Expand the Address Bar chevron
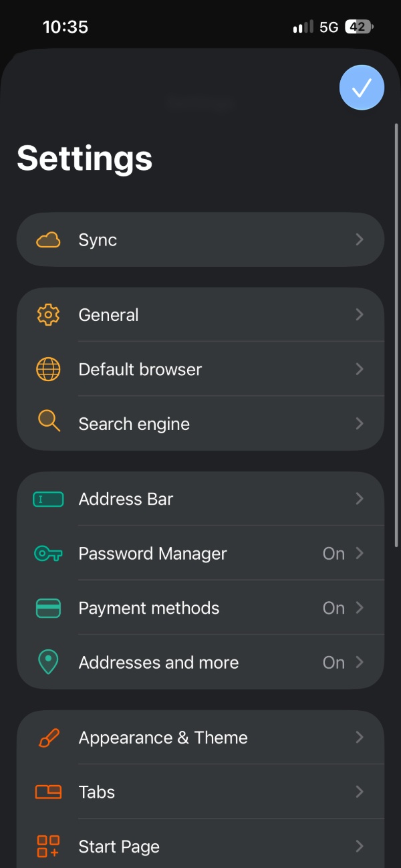The width and height of the screenshot is (401, 868). [360, 498]
